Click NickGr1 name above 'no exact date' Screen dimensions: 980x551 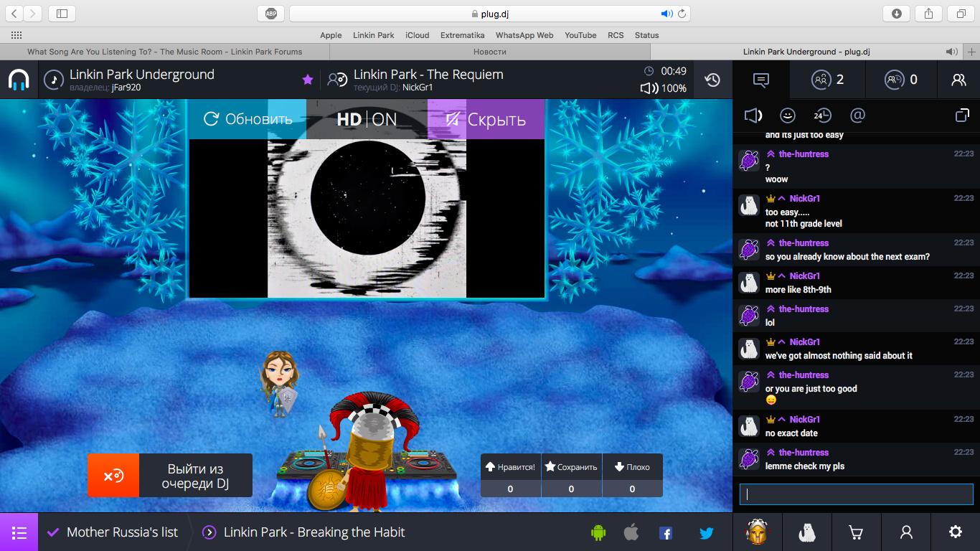coord(804,420)
